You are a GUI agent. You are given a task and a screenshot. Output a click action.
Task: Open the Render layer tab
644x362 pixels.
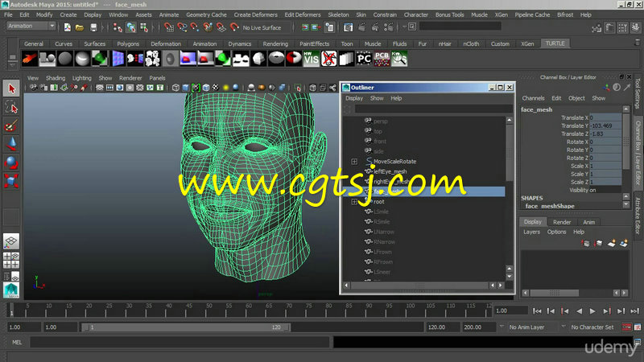pos(562,222)
